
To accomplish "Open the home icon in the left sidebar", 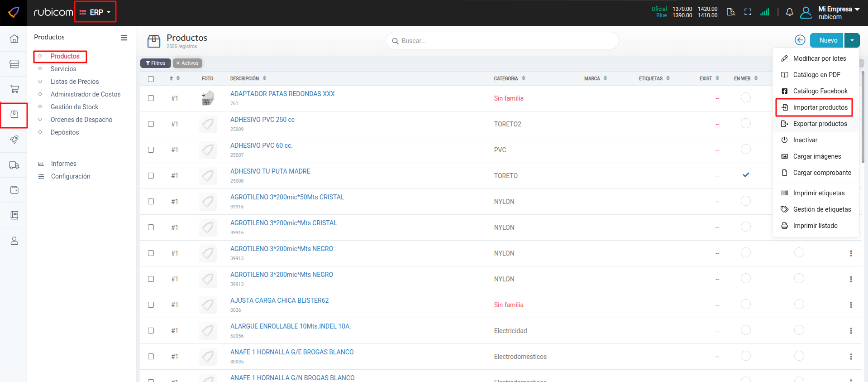I will pos(14,39).
